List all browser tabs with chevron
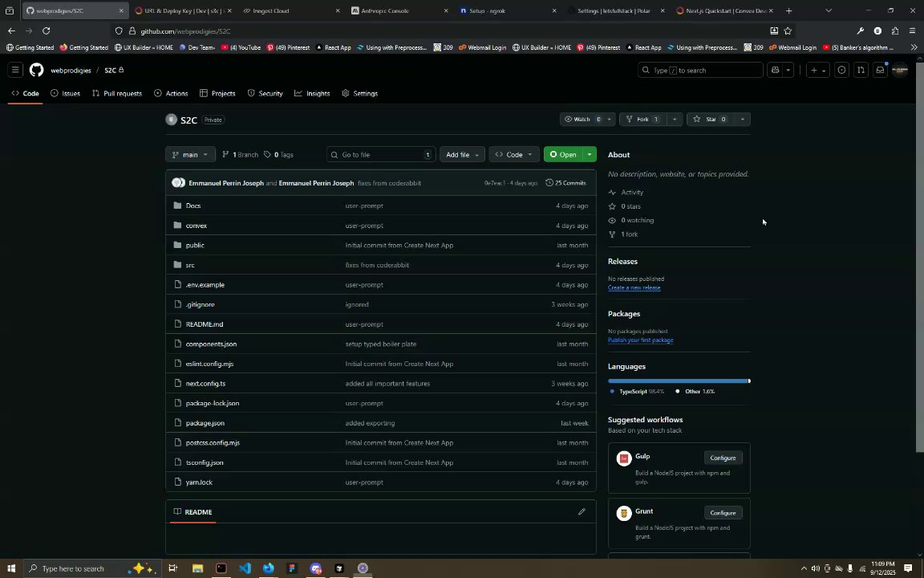Viewport: 924px width, 578px height. tap(829, 10)
